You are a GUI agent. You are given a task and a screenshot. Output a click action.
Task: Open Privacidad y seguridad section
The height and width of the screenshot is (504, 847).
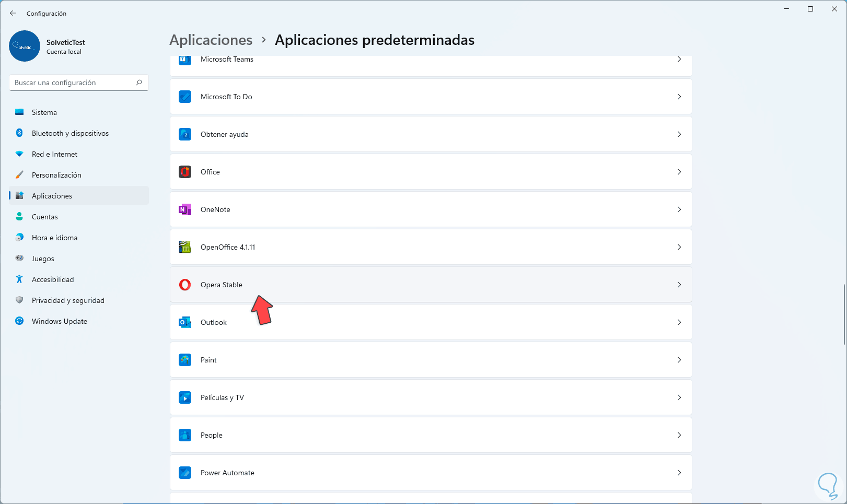point(68,300)
